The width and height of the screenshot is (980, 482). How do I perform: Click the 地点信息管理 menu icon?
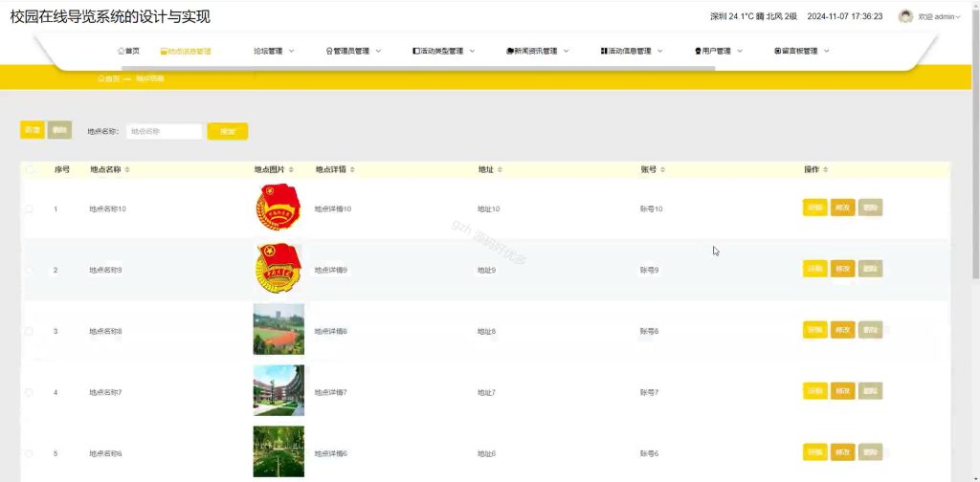pos(164,52)
